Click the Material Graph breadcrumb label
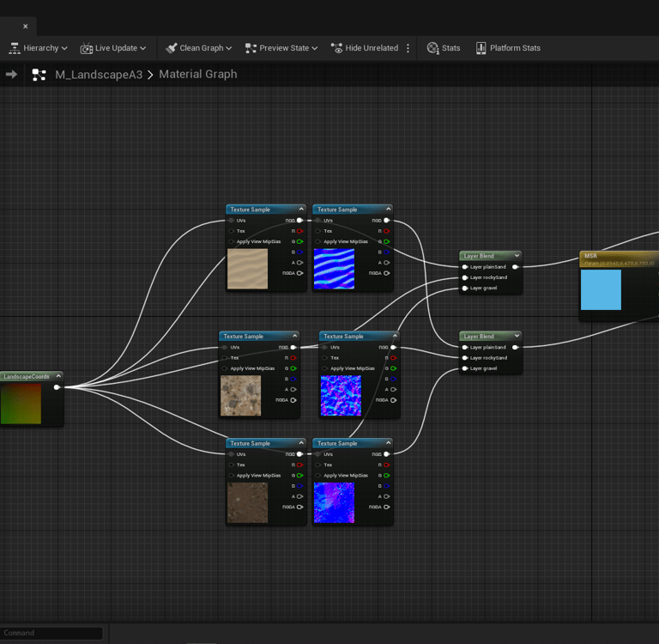659x644 pixels. point(197,75)
